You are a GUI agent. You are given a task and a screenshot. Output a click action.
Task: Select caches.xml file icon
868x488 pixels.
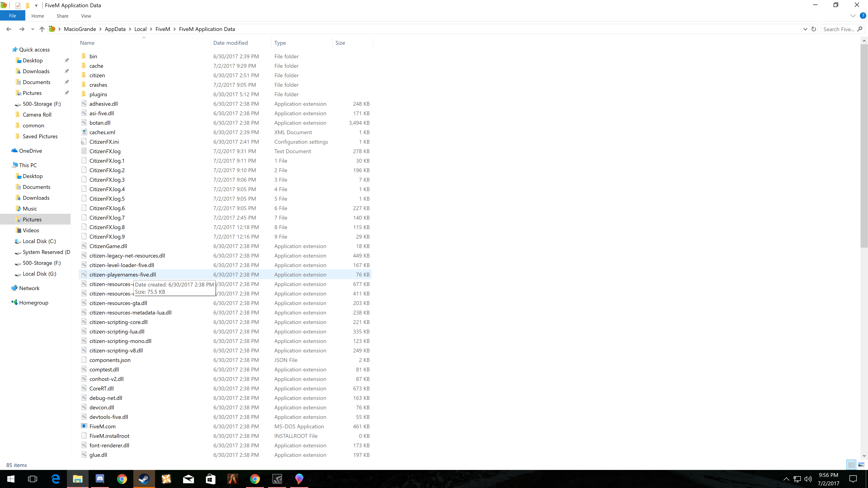coord(84,132)
